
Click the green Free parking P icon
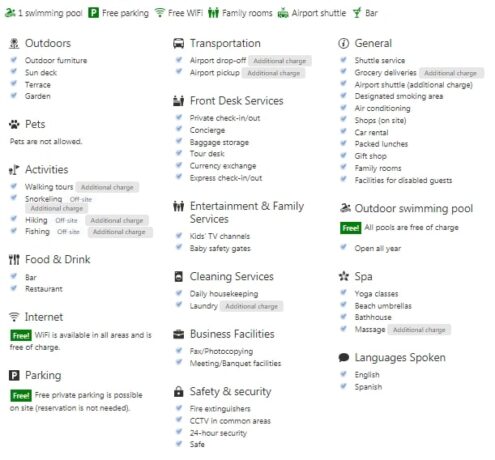coord(93,13)
